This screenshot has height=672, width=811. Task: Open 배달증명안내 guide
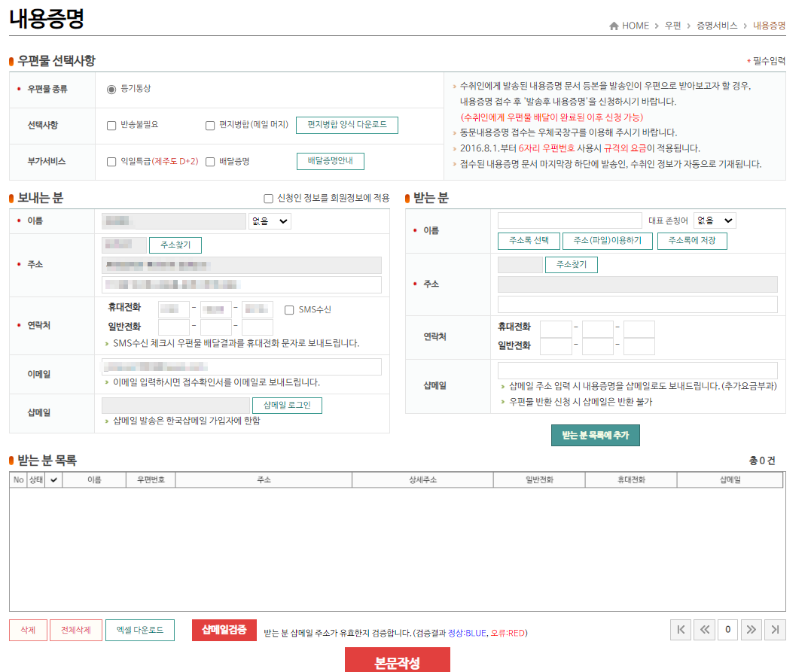coord(331,161)
